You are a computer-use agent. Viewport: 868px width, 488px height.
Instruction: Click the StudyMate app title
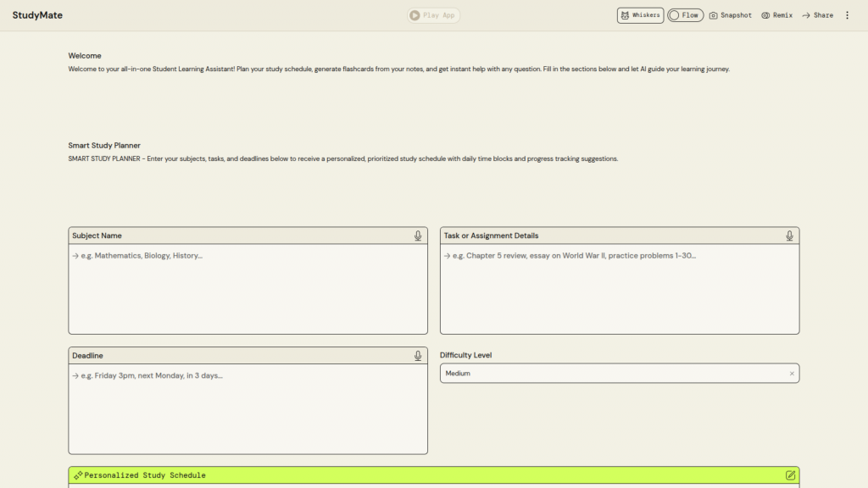tap(37, 15)
